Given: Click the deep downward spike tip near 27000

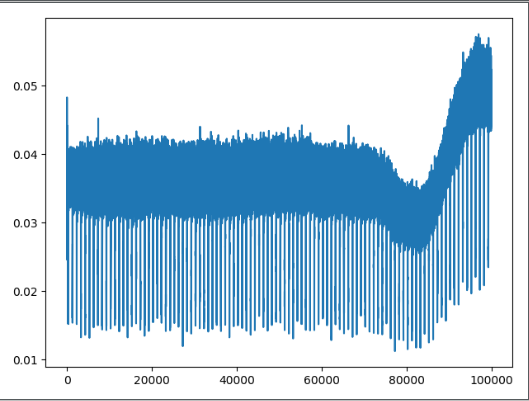Looking at the screenshot, I should [x=183, y=345].
